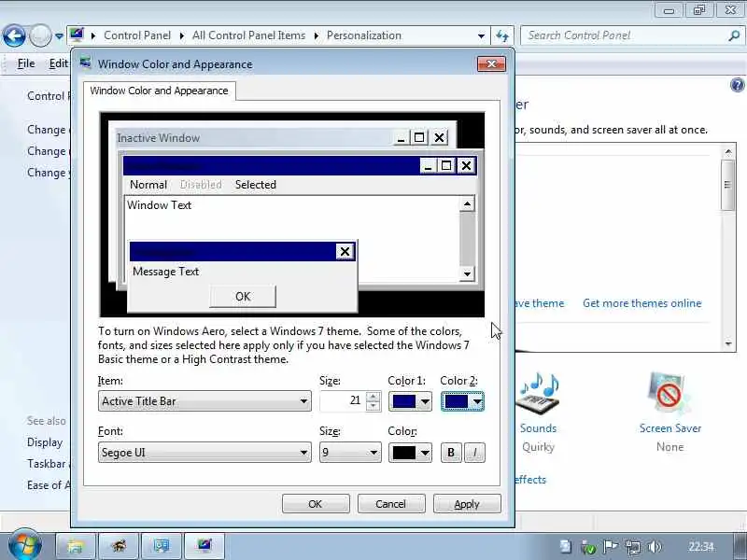Viewport: 747px width, 560px height.
Task: Open the File menu
Action: click(x=26, y=63)
